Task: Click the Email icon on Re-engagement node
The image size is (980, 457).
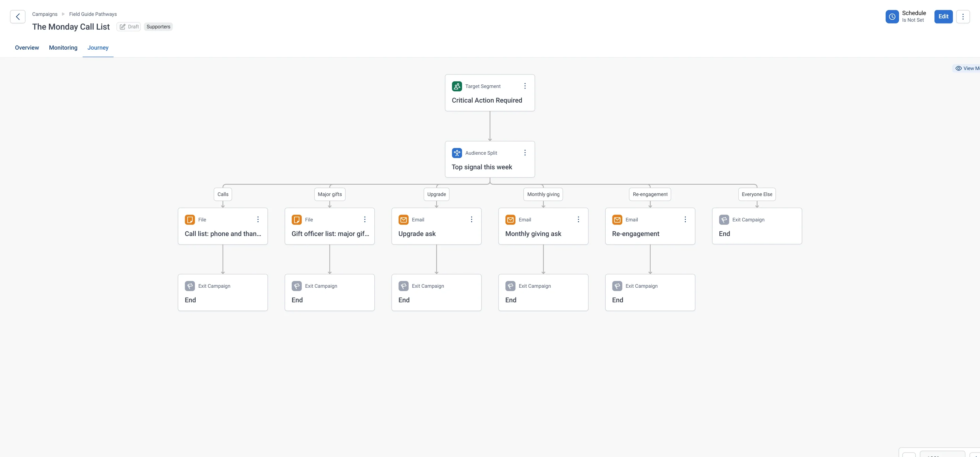Action: click(617, 220)
